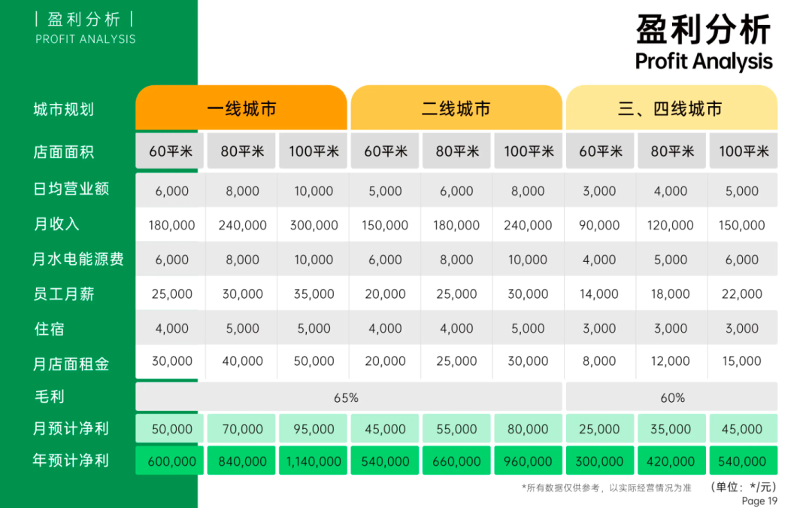Click the 960,000 yearly net profit cell
Viewport: 812px width, 508px height.
pyautogui.click(x=529, y=461)
